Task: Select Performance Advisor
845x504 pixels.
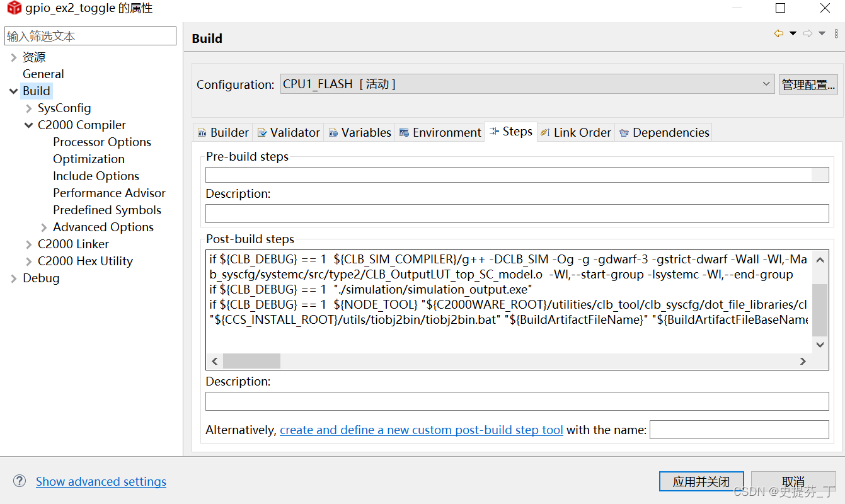Action: click(109, 193)
